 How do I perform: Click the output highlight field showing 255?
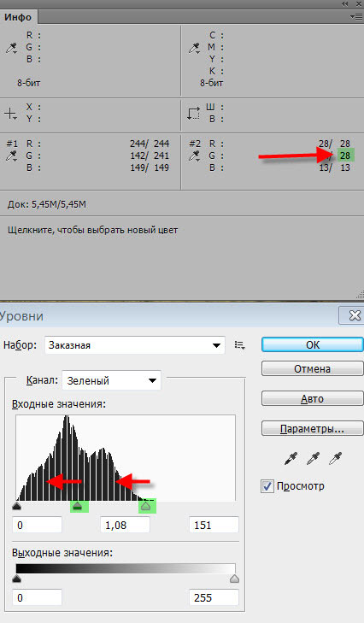coord(214,597)
